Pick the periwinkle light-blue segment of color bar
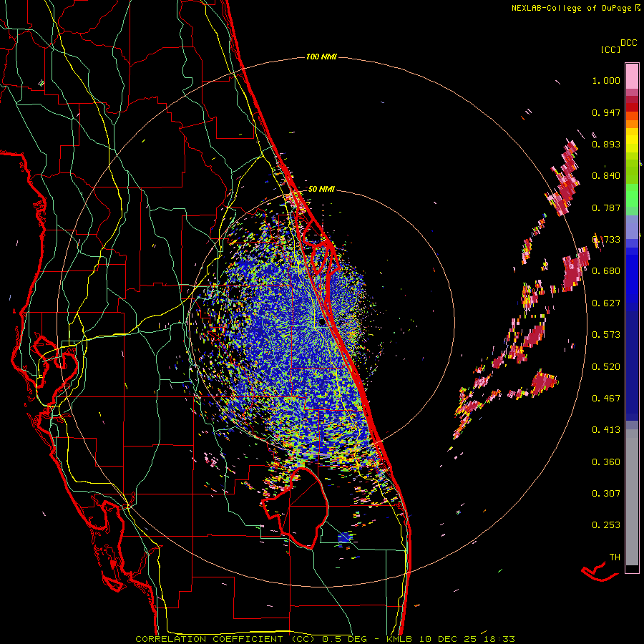644x644 pixels. click(x=632, y=227)
